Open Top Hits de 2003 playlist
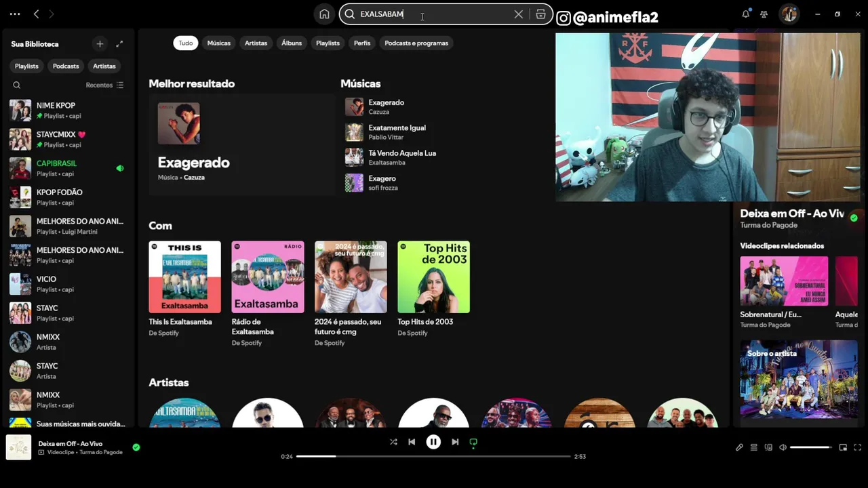Image resolution: width=868 pixels, height=488 pixels. pyautogui.click(x=433, y=289)
